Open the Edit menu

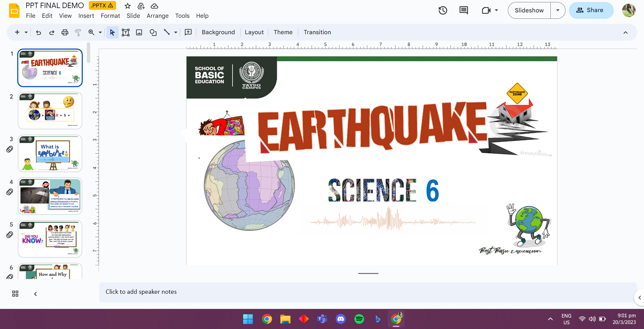coord(47,16)
